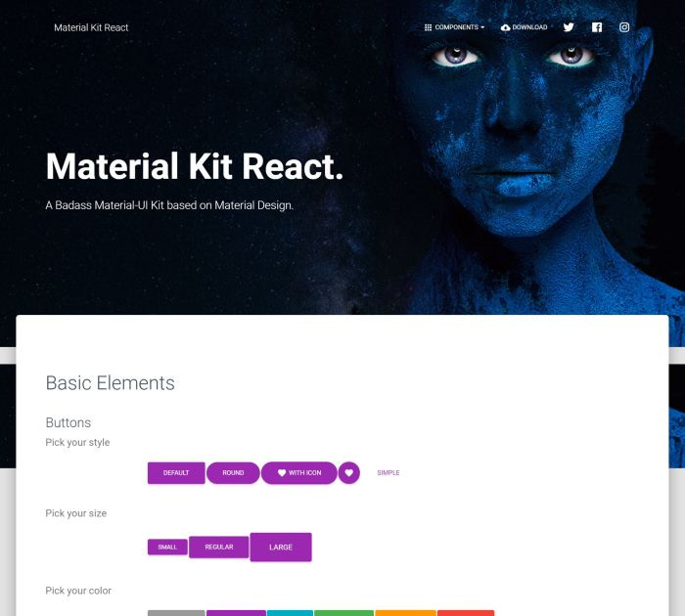685x616 pixels.
Task: Expand the Components dropdown caret
Action: tap(482, 27)
